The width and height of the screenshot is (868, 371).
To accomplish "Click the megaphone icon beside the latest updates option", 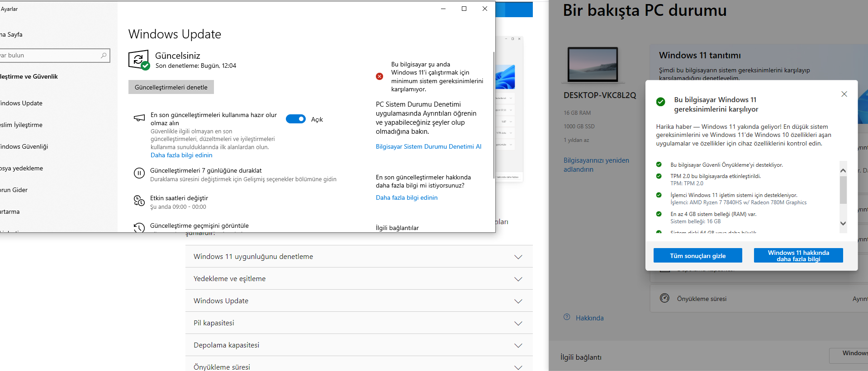I will click(x=139, y=118).
